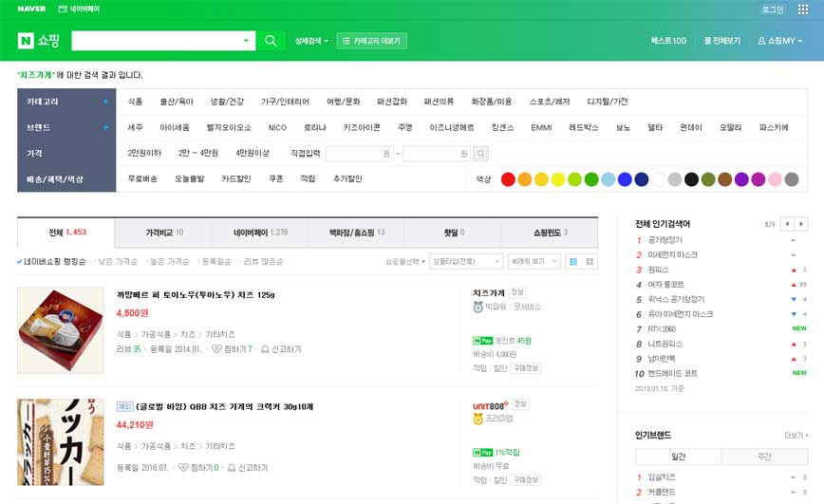Click the heart 찜하기 icon on QBB item

coord(183,467)
